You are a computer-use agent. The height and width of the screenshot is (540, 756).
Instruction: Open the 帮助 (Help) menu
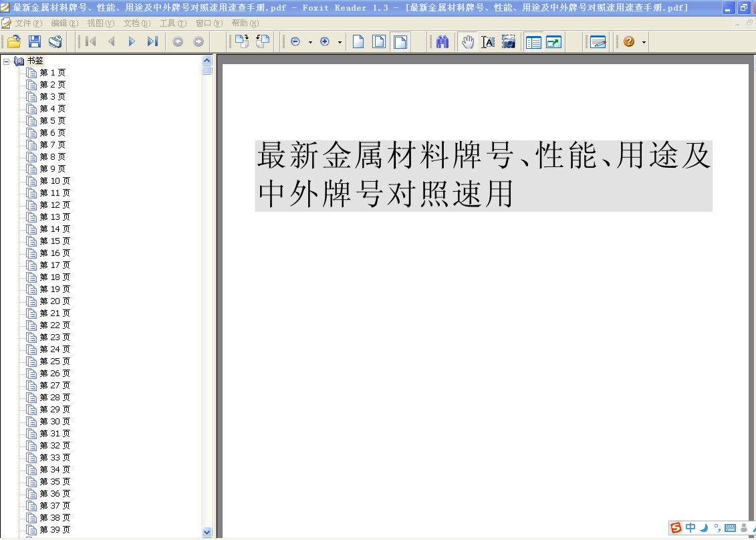pos(245,23)
